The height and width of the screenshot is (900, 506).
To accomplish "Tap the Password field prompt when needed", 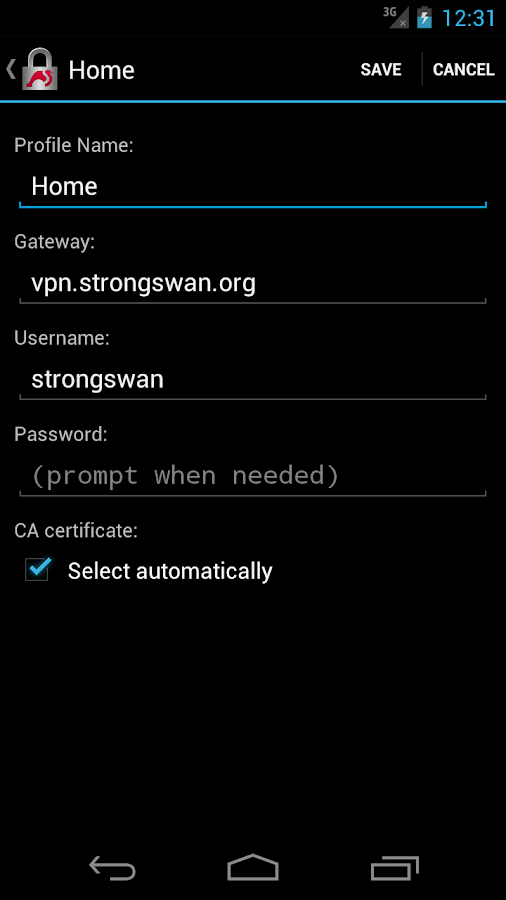I will click(252, 476).
